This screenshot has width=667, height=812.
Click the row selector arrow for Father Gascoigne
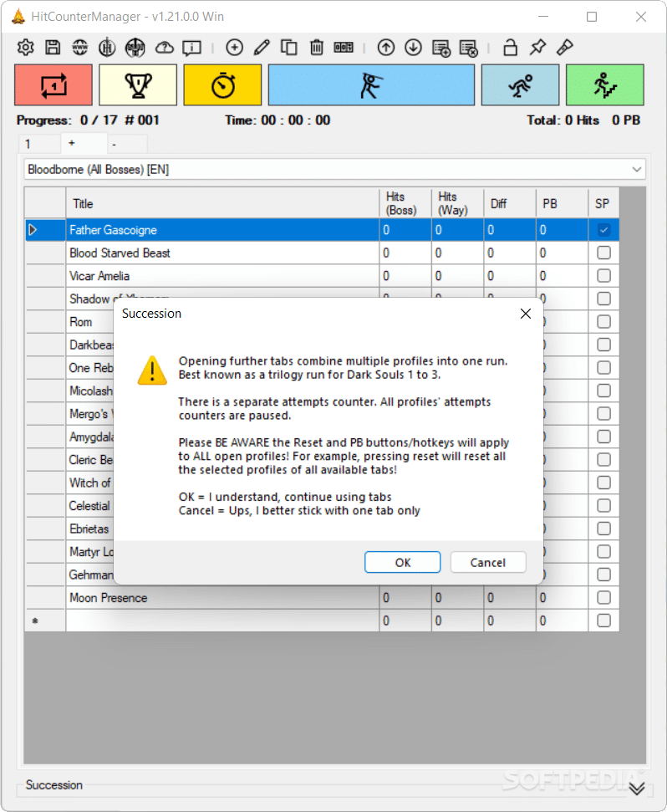(45, 230)
